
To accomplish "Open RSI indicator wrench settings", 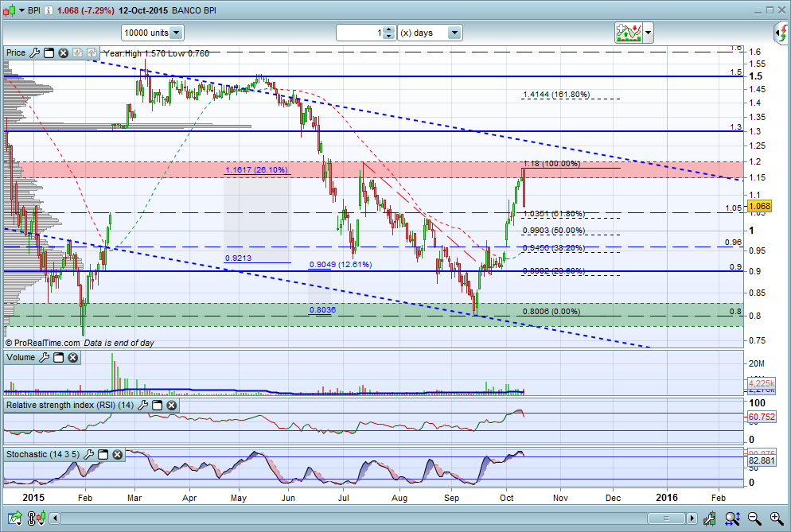I will coord(142,405).
